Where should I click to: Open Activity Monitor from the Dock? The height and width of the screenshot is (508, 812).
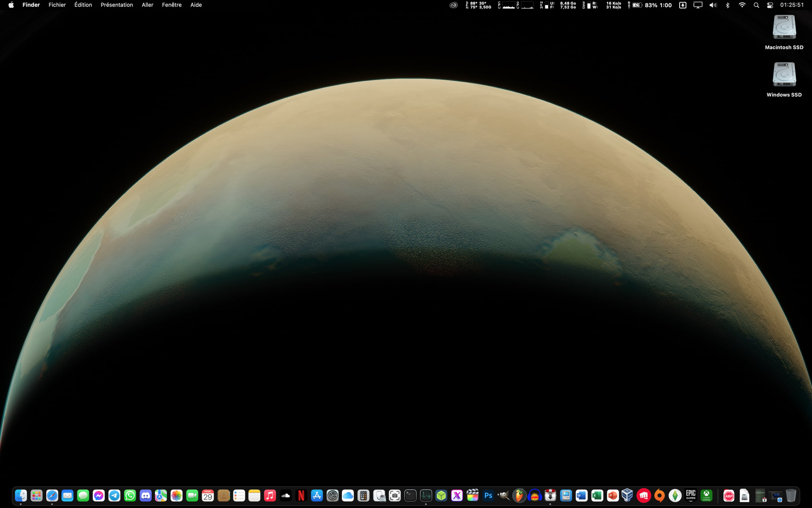point(426,495)
